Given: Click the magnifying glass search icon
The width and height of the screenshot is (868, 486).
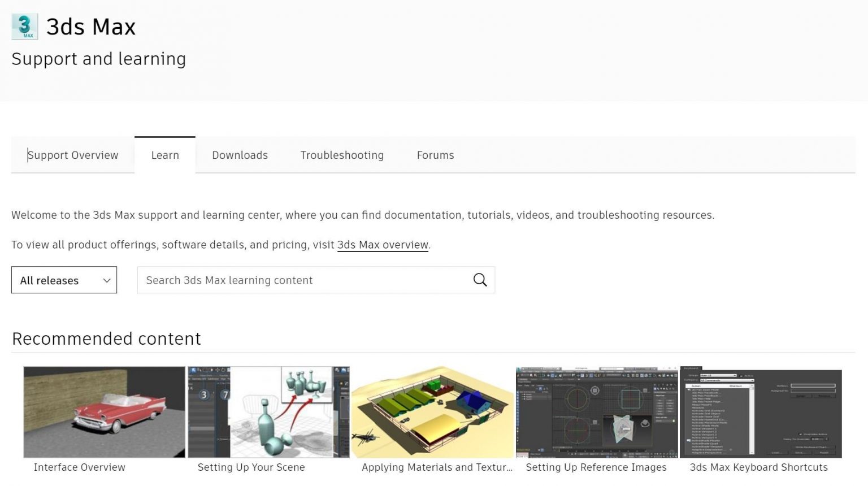Looking at the screenshot, I should [x=480, y=280].
